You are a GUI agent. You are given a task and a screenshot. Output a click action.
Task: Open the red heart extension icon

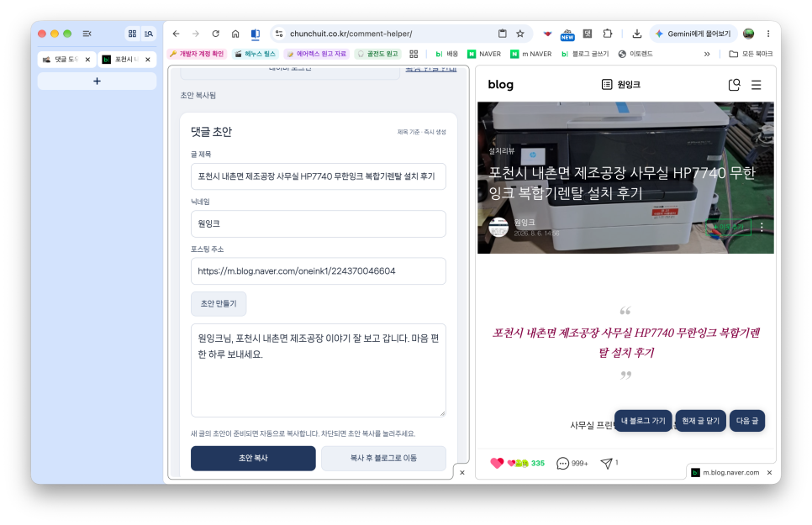click(547, 34)
